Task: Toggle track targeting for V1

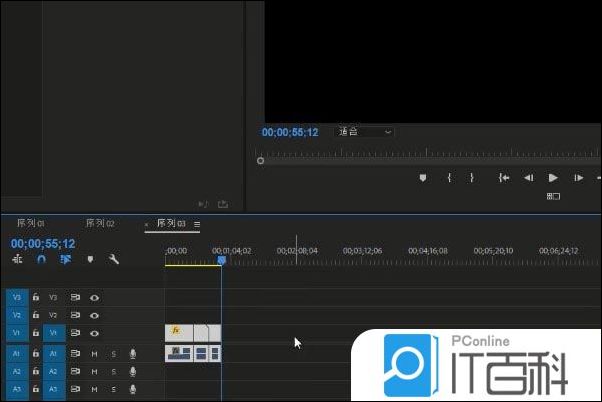Action: [54, 333]
